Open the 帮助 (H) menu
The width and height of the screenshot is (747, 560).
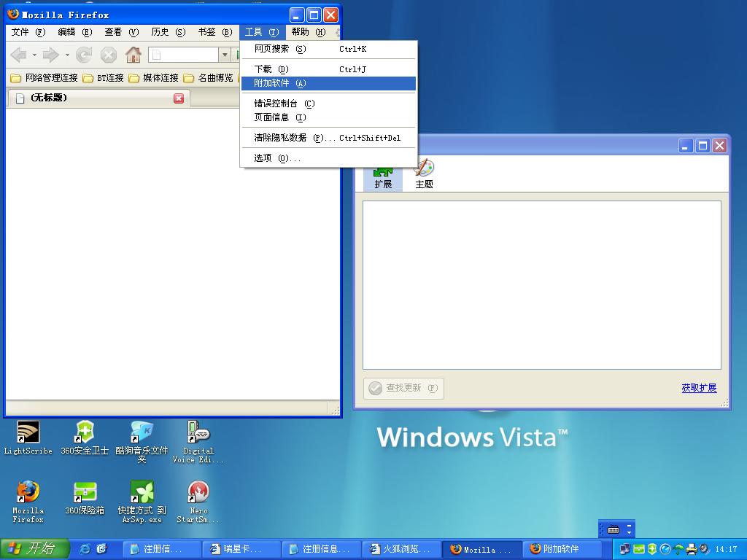(309, 32)
